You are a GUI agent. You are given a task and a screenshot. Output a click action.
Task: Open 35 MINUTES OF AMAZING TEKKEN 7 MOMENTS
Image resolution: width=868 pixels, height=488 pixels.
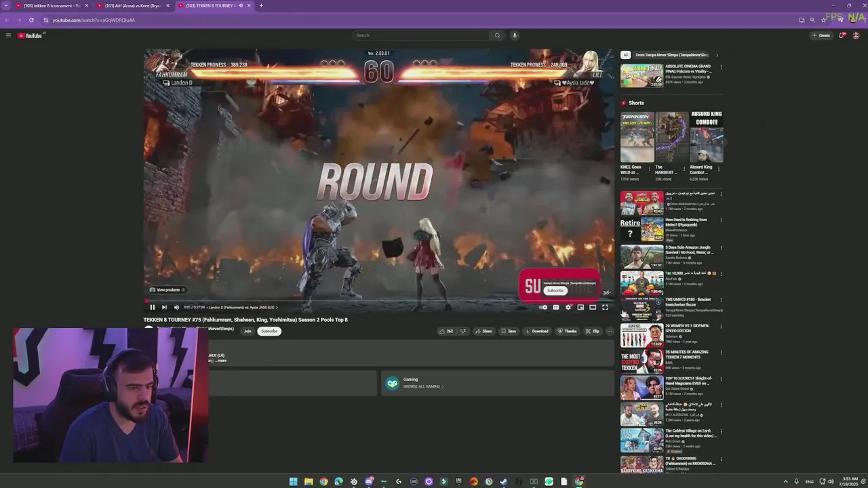click(642, 361)
